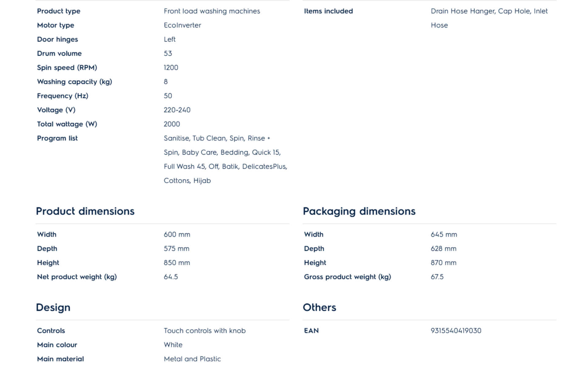This screenshot has width=588, height=378.
Task: Click the Main colour value White
Action: [x=173, y=345]
